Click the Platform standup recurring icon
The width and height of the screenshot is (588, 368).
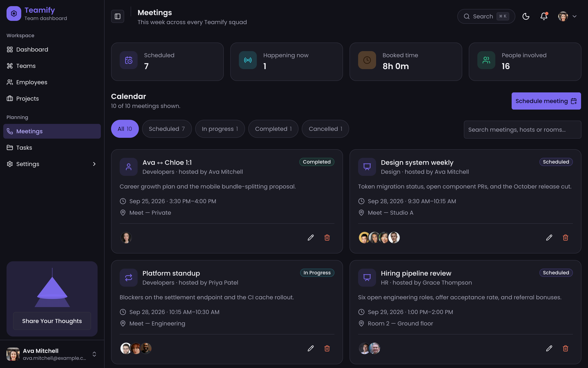pos(129,278)
